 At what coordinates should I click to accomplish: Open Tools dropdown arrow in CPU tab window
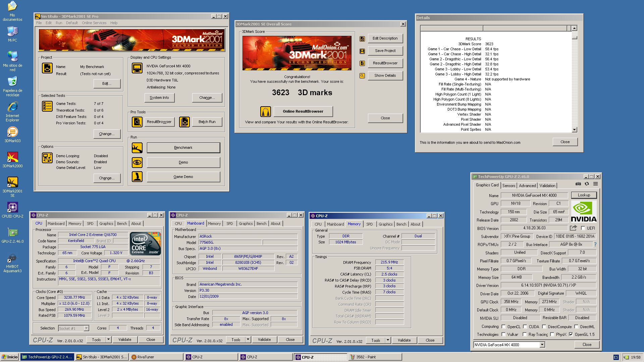tap(108, 340)
